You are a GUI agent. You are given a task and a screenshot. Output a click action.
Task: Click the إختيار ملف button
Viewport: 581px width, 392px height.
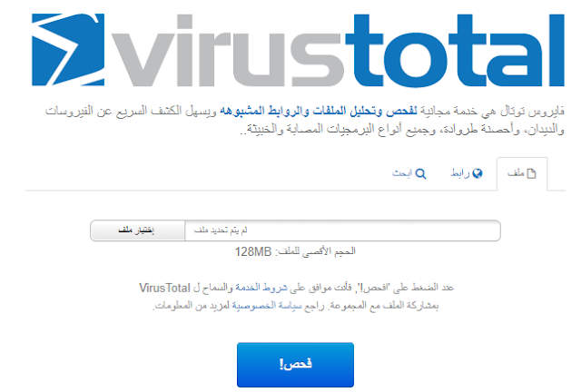click(137, 230)
